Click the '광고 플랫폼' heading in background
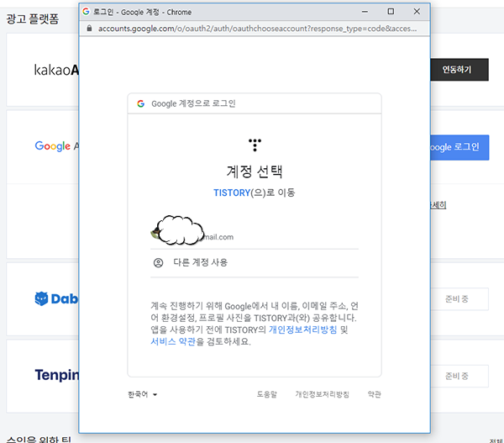This screenshot has height=443, width=504. 33,18
